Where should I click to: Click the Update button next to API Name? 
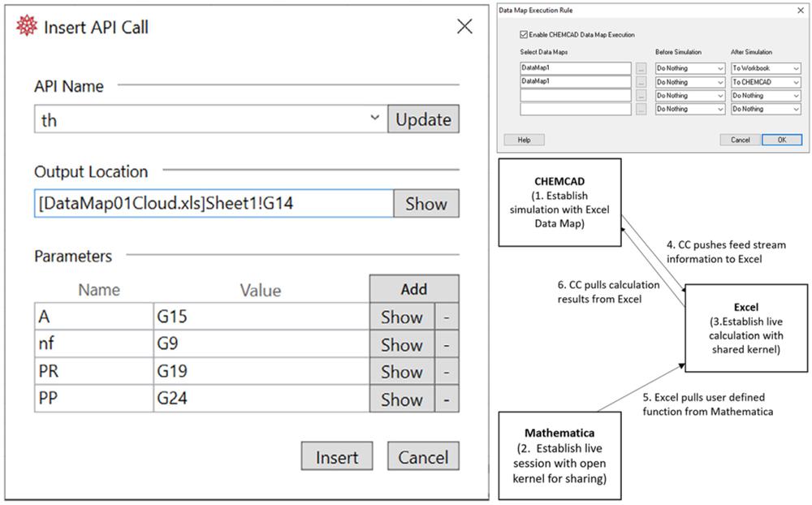pyautogui.click(x=424, y=119)
